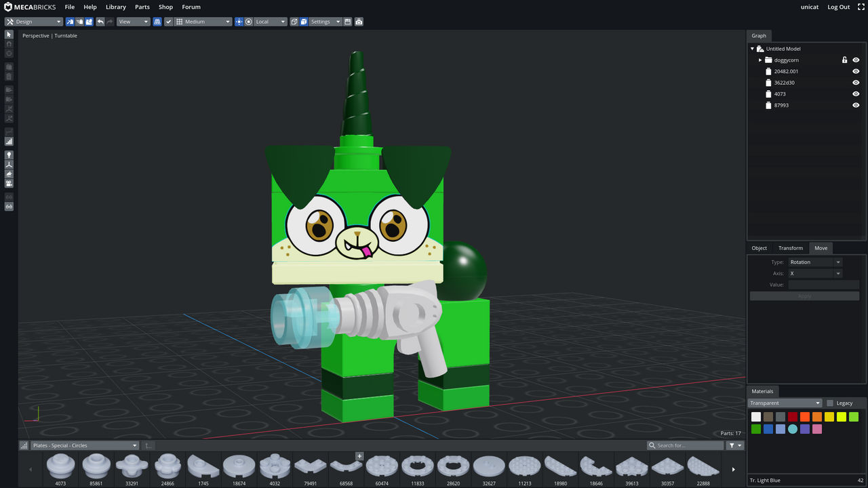Open the Local orientation dropdown

click(x=271, y=22)
